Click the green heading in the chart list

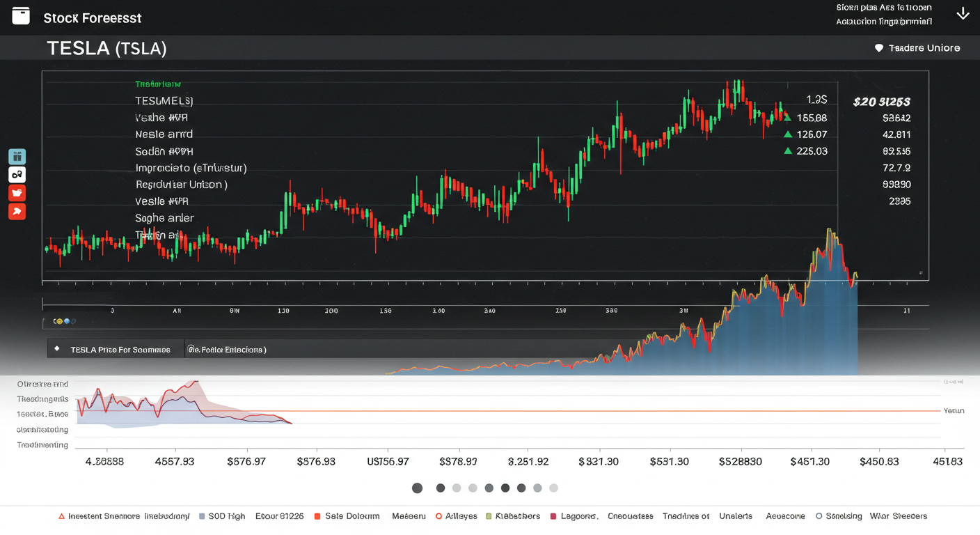pyautogui.click(x=158, y=84)
